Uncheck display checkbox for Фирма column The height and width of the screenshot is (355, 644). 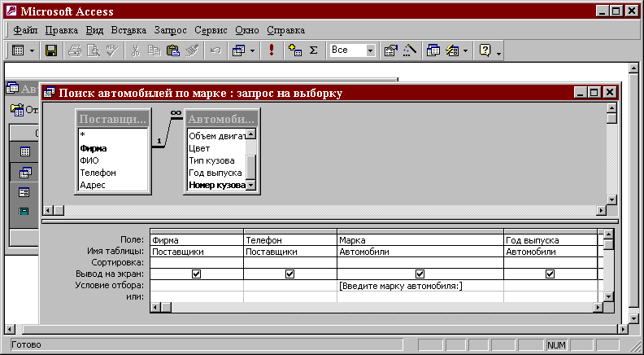196,274
